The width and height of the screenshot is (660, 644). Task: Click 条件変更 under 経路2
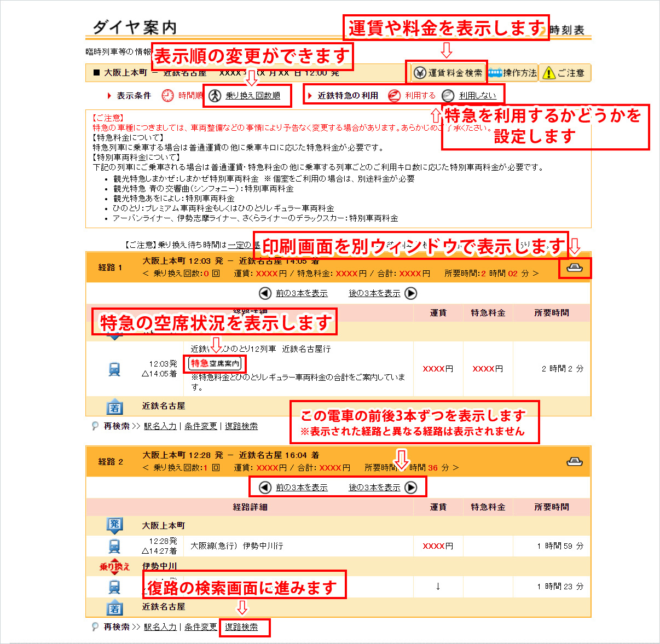pyautogui.click(x=201, y=627)
